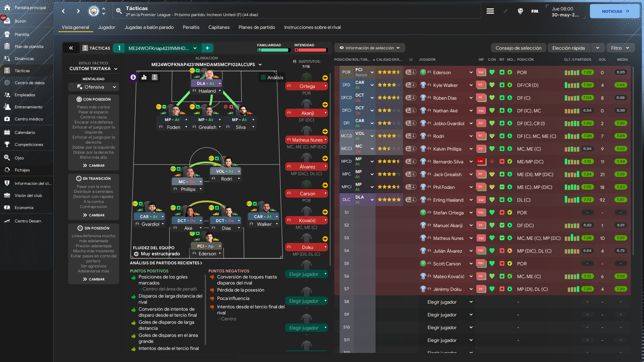Open the hamburger menu icon
This screenshot has width=644, height=362.
click(x=490, y=11)
